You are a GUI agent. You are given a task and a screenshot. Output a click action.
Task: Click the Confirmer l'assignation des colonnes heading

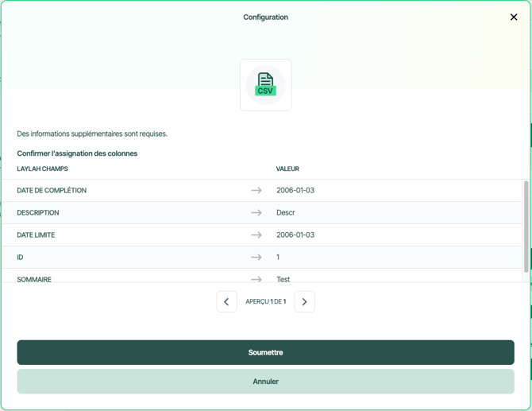(77, 153)
